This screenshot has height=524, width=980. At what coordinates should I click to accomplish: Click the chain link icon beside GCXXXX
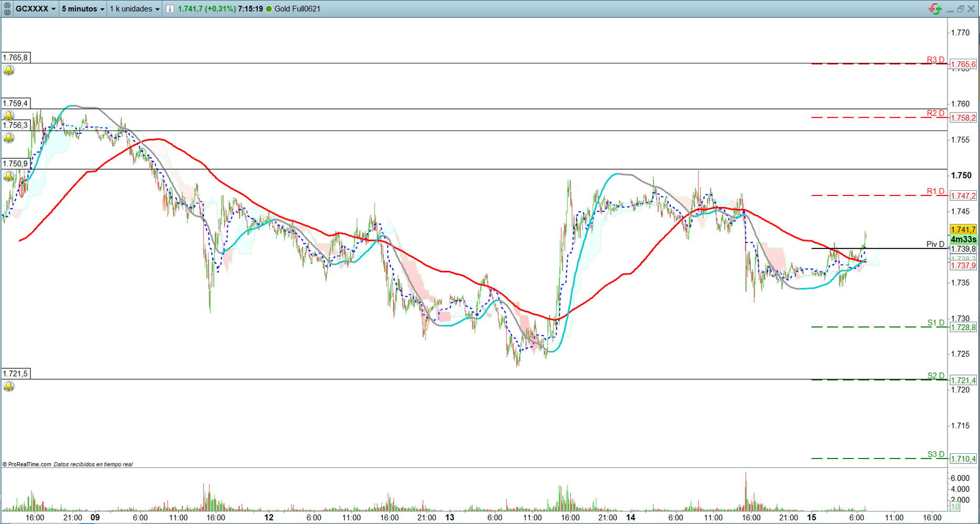(7, 9)
